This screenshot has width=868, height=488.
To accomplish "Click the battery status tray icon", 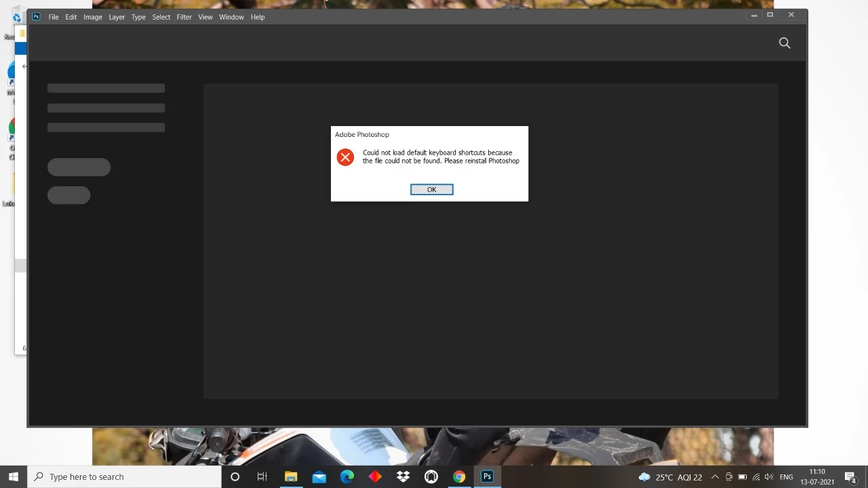I will [743, 477].
